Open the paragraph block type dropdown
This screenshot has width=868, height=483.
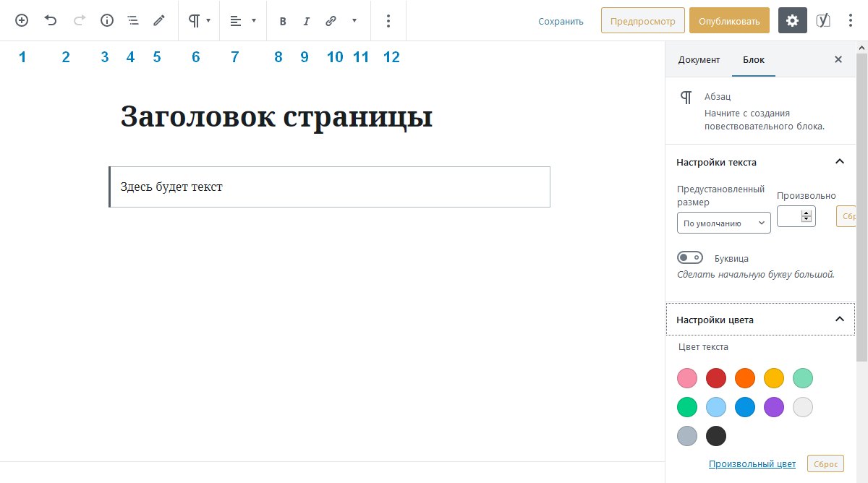click(200, 20)
